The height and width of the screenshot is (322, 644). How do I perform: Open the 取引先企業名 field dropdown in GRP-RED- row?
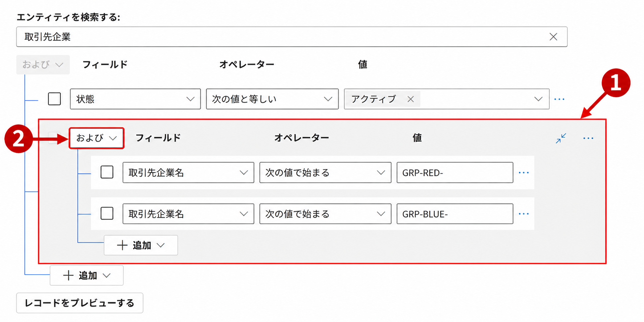click(x=188, y=172)
